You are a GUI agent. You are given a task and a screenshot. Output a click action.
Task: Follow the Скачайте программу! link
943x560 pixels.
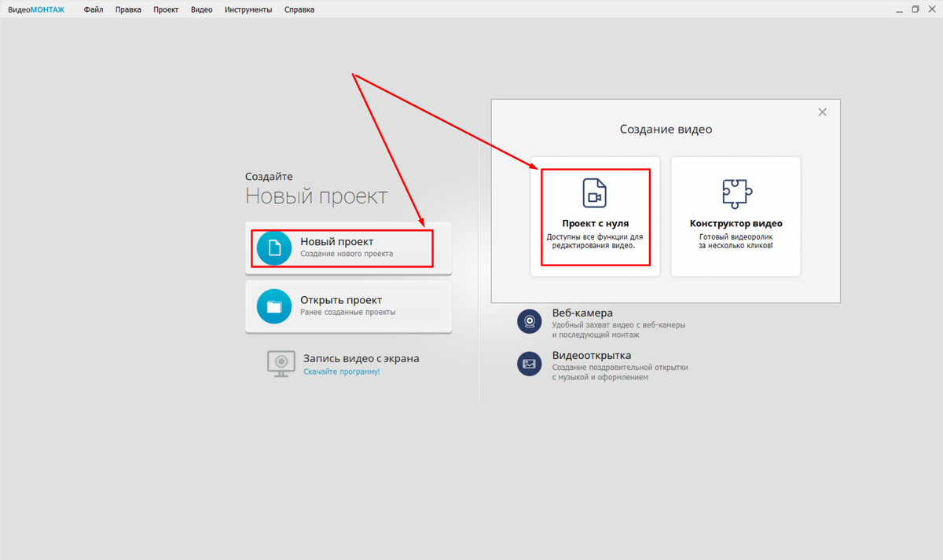[x=342, y=372]
